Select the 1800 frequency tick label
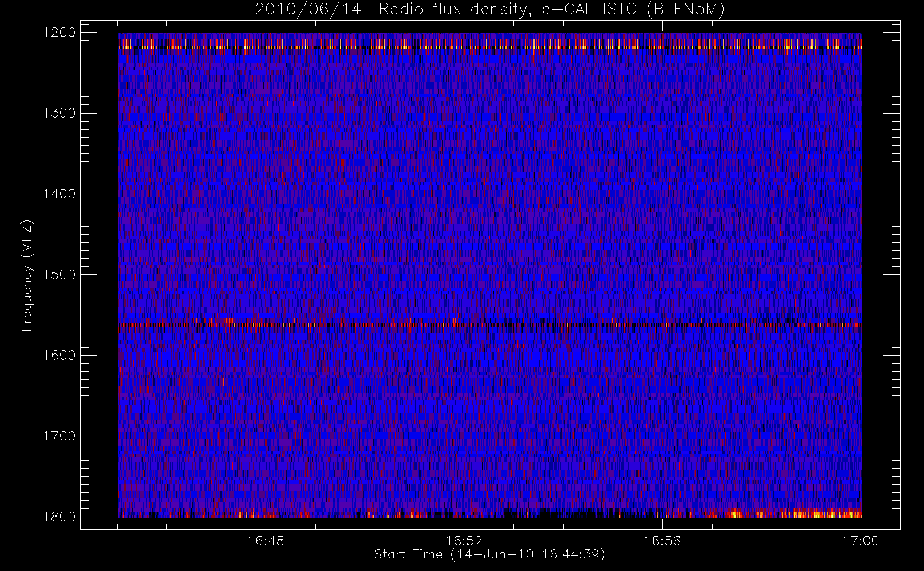 click(59, 517)
